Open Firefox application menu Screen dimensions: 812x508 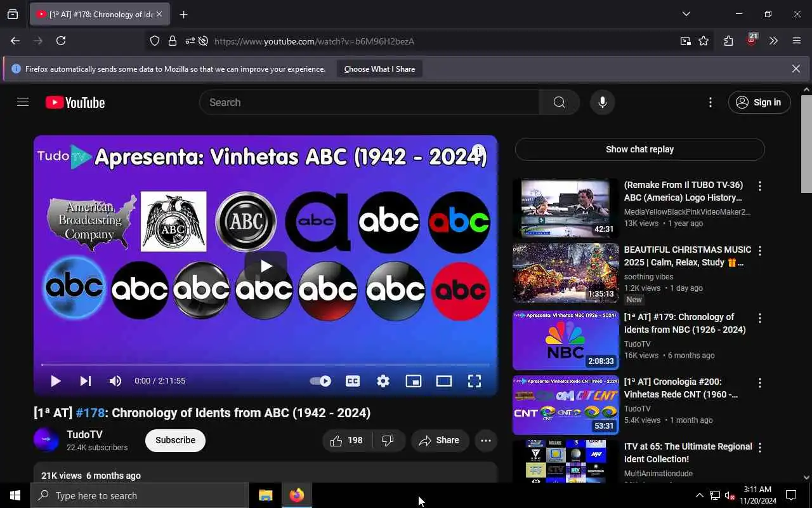click(797, 41)
